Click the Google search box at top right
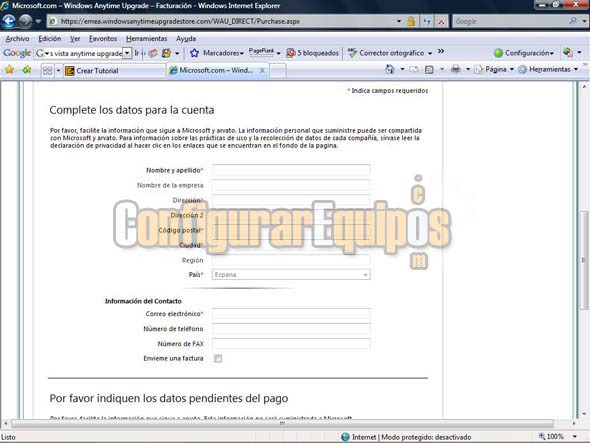Viewport: 590px width, 443px height. [510, 21]
